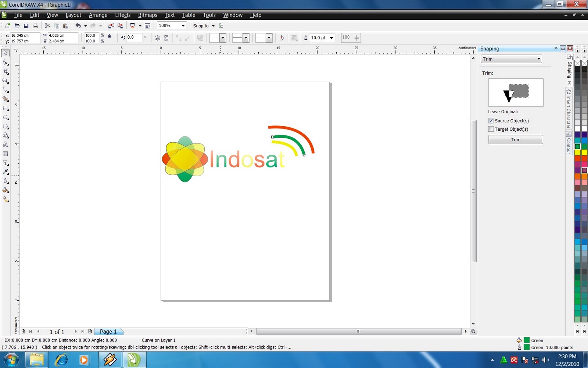
Task: Select the Eyedropper tool
Action: click(x=6, y=171)
